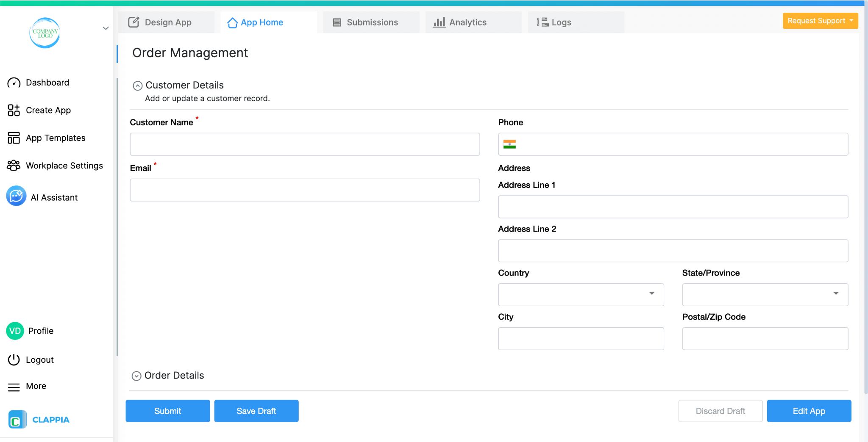Open the More hamburger menu
The width and height of the screenshot is (868, 442).
pyautogui.click(x=14, y=386)
